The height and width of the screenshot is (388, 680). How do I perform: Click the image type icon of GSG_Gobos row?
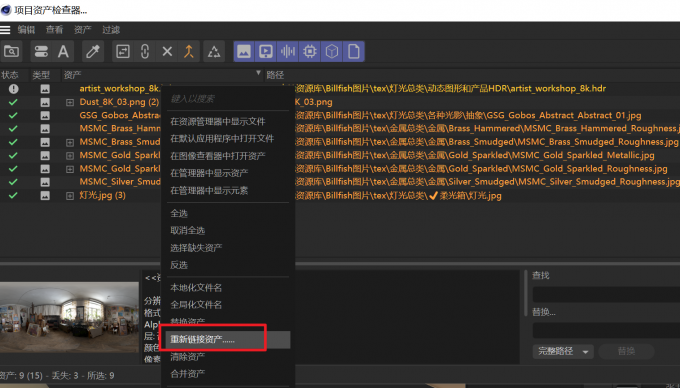coord(45,116)
